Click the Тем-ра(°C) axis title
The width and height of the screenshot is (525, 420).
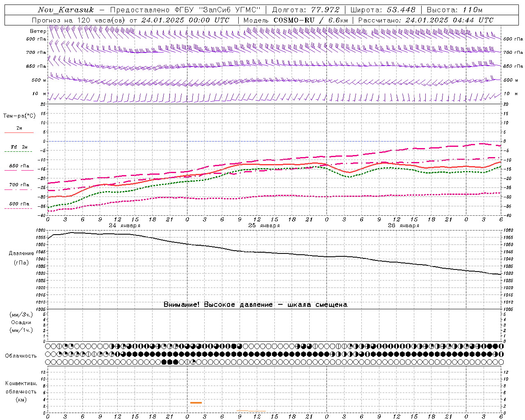coord(19,116)
